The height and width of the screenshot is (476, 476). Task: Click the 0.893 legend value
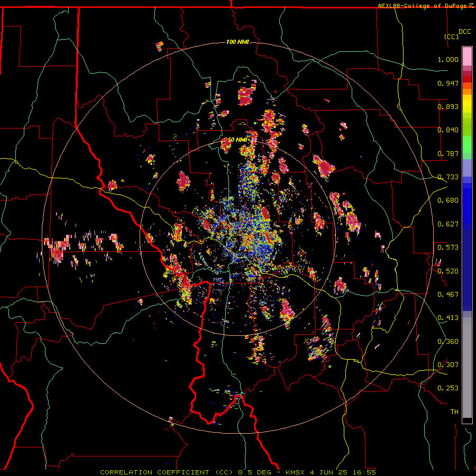448,106
